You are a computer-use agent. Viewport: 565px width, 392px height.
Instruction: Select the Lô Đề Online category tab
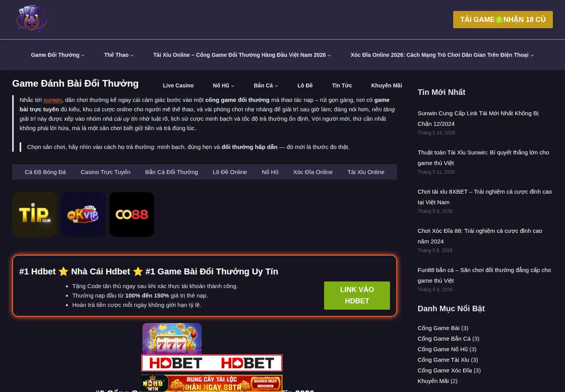click(230, 172)
